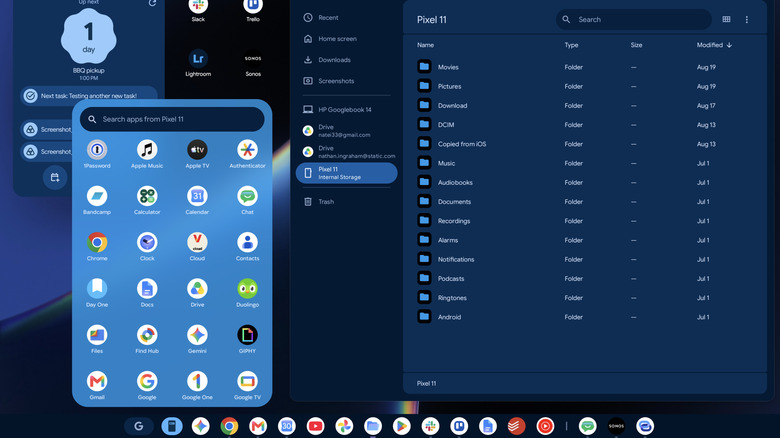Open Drive for nathan.ingraham@static.com
780x438 pixels.
coord(346,152)
